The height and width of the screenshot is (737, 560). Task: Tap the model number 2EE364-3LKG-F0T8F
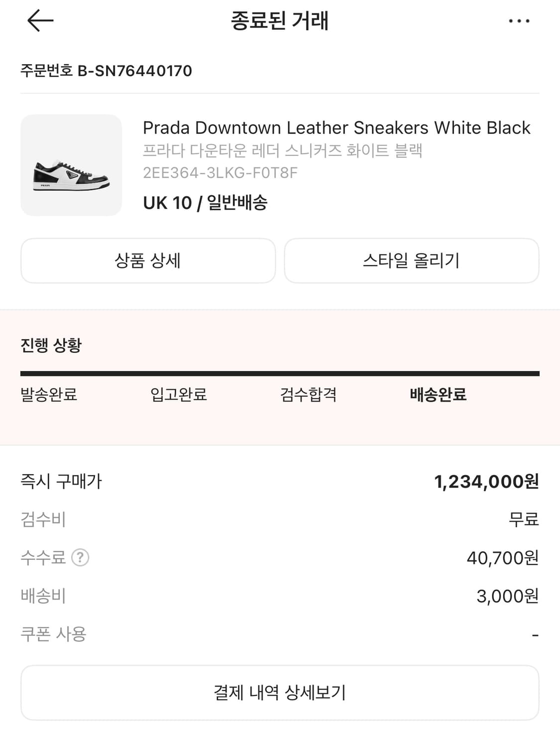[220, 173]
